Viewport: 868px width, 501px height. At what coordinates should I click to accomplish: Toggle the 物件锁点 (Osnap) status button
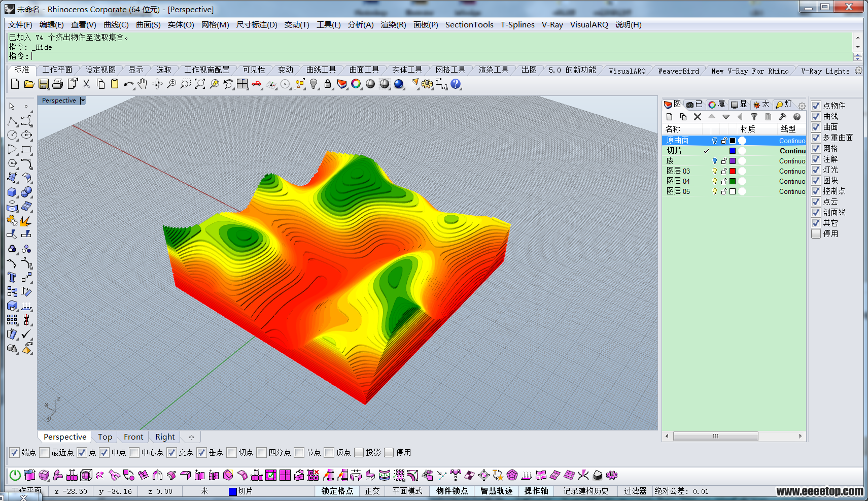click(452, 491)
